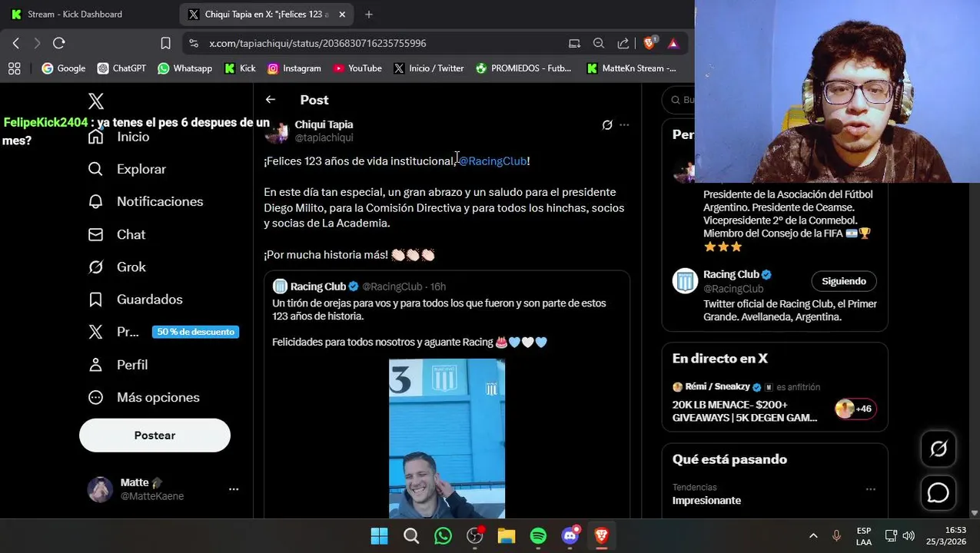The width and height of the screenshot is (980, 553).
Task: Open options dots for Impresionante trend
Action: pos(871,489)
